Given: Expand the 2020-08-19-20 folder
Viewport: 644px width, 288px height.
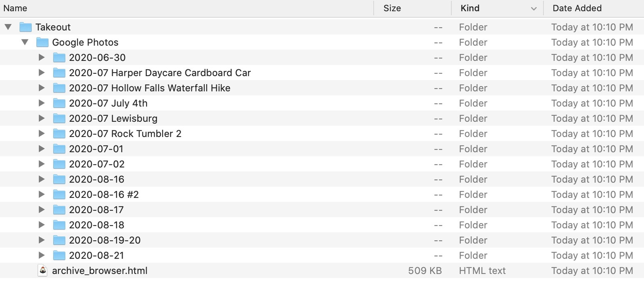Looking at the screenshot, I should click(x=41, y=240).
